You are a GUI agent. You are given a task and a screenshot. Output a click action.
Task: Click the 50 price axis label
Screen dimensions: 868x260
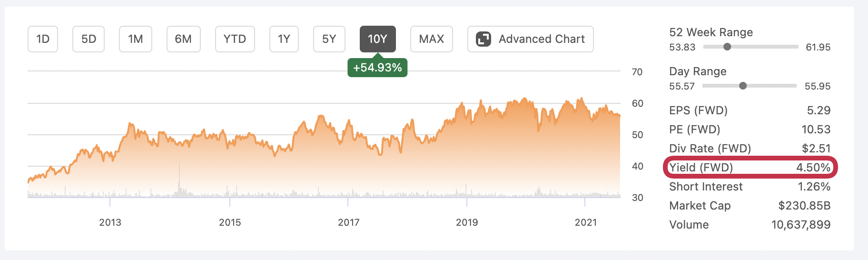[x=637, y=135]
